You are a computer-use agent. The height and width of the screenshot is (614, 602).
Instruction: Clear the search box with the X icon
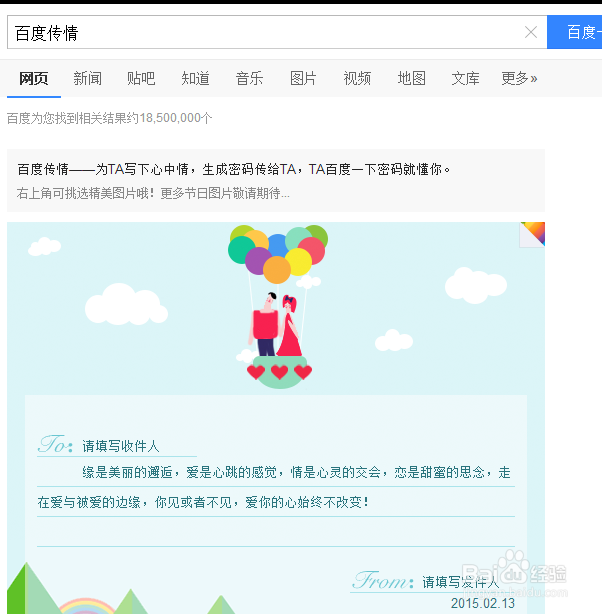(x=531, y=32)
